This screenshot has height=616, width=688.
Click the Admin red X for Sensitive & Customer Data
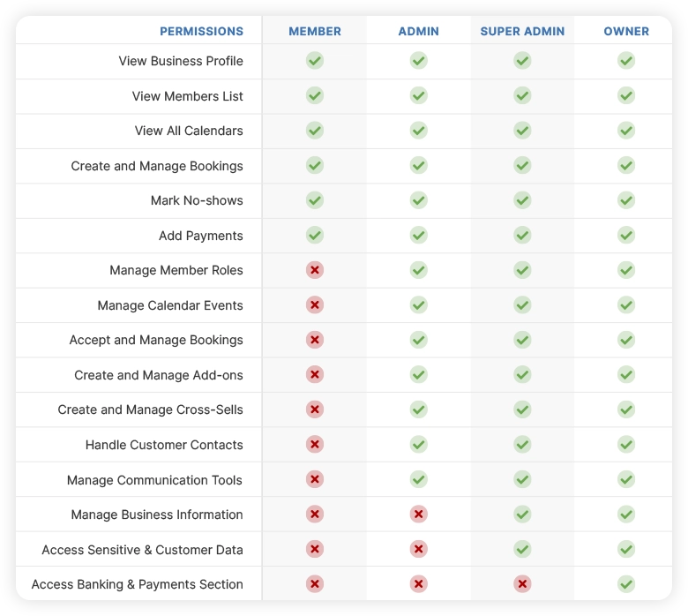419,549
